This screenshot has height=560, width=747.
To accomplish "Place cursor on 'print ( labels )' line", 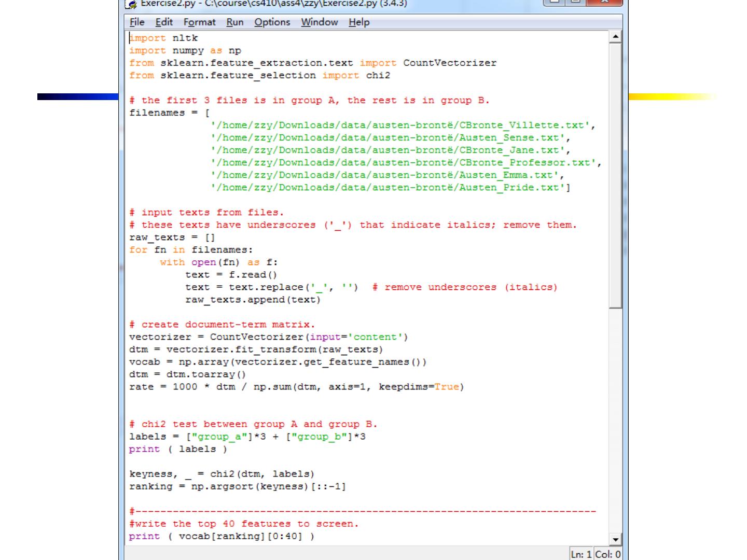I will pos(178,449).
